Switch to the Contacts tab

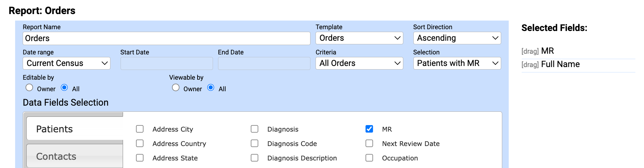point(75,156)
